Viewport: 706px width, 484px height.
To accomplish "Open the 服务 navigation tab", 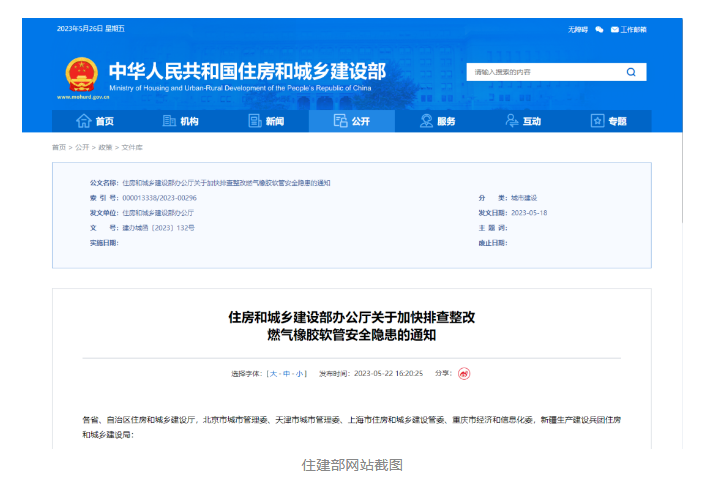I will (x=438, y=121).
